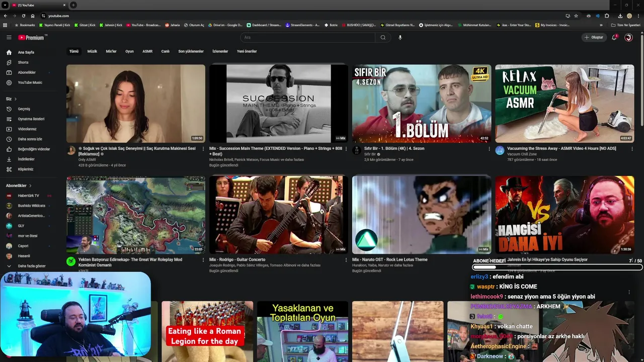644x362 pixels.
Task: Open Videolarınız in sidebar
Action: (x=28, y=129)
